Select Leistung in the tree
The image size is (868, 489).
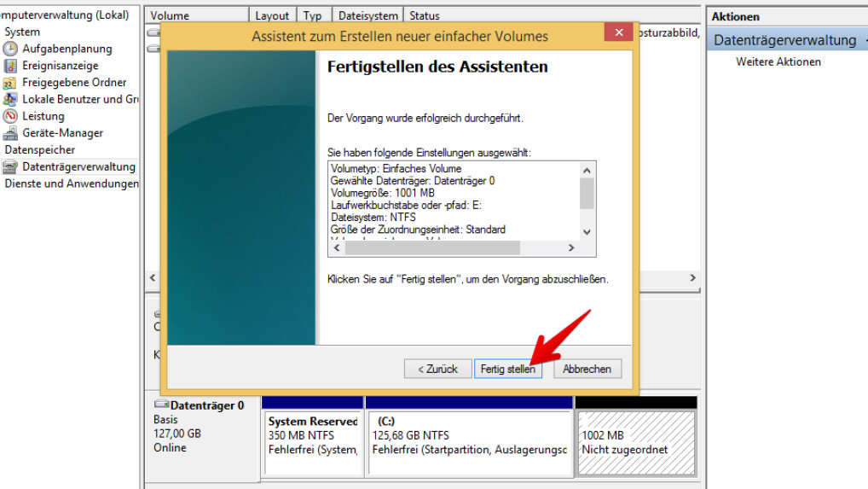click(x=43, y=116)
